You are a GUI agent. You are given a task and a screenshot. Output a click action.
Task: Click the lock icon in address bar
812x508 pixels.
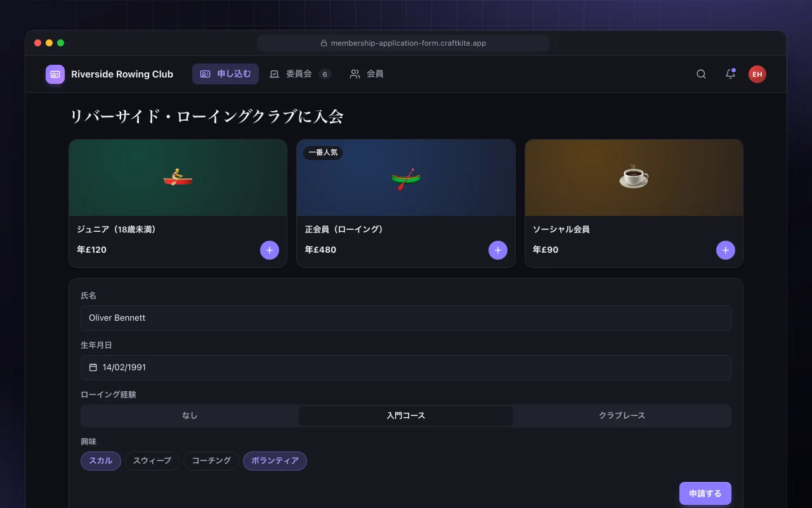(x=324, y=43)
